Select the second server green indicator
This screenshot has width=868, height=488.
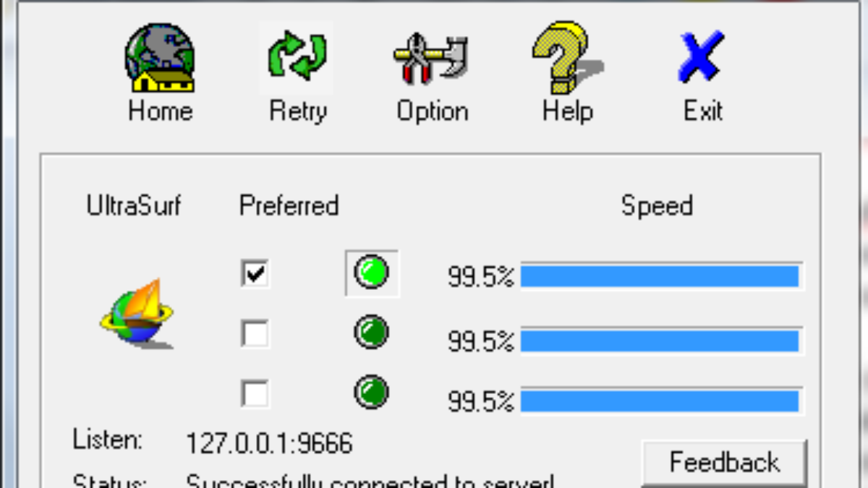[372, 333]
